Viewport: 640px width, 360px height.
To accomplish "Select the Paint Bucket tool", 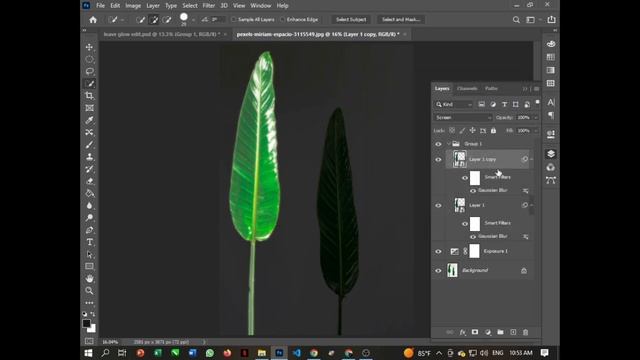I will click(x=89, y=193).
